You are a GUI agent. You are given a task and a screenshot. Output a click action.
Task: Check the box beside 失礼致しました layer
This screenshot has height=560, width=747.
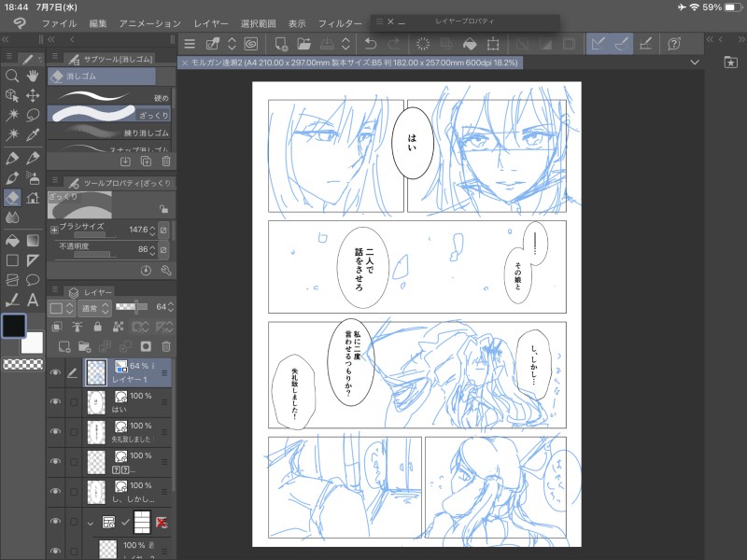click(x=74, y=432)
